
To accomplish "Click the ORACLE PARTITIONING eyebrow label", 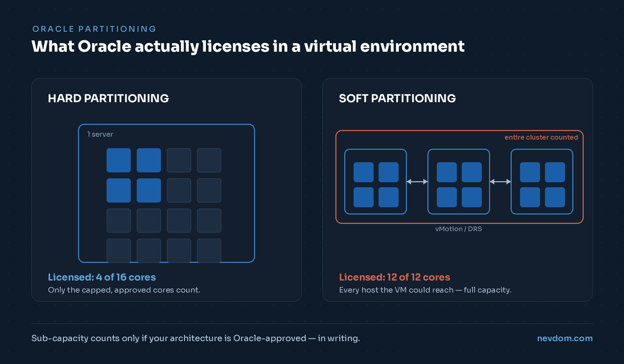I will pyautogui.click(x=94, y=29).
